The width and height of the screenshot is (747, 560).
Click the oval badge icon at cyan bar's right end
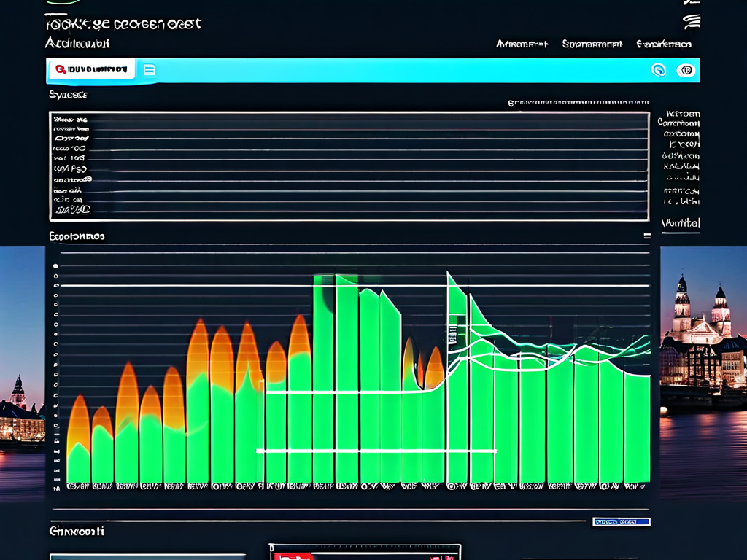click(x=686, y=70)
